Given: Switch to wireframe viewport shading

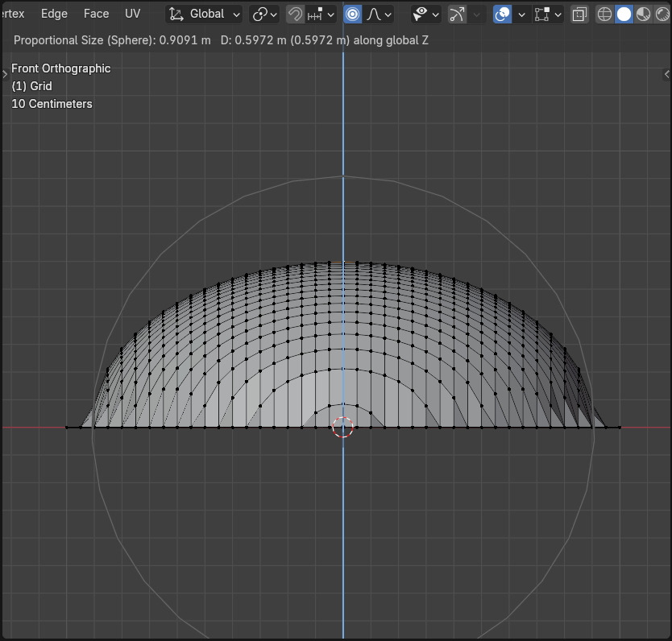Looking at the screenshot, I should pos(604,14).
